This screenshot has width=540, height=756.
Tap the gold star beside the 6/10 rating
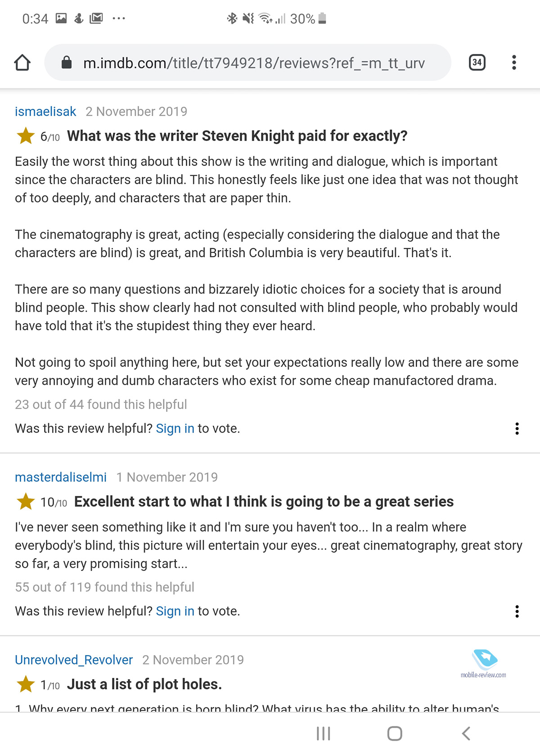(26, 136)
